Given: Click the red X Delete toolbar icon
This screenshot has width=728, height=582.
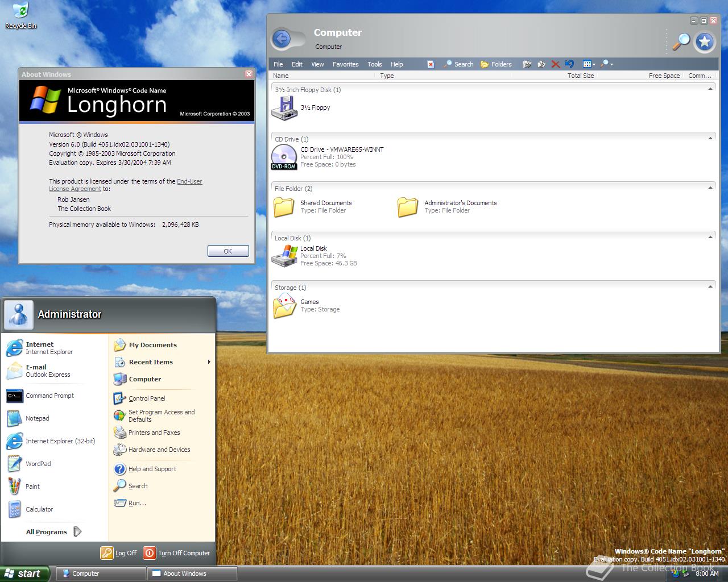Looking at the screenshot, I should point(556,64).
